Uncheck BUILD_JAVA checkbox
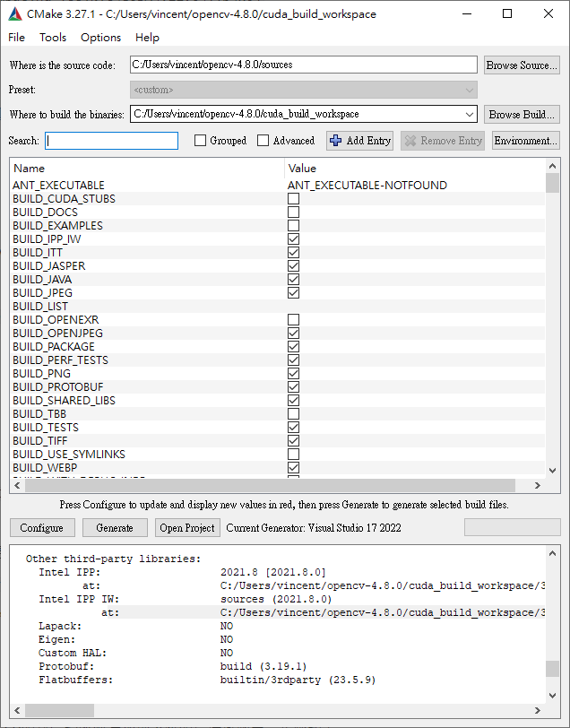570x728 pixels. coord(293,280)
